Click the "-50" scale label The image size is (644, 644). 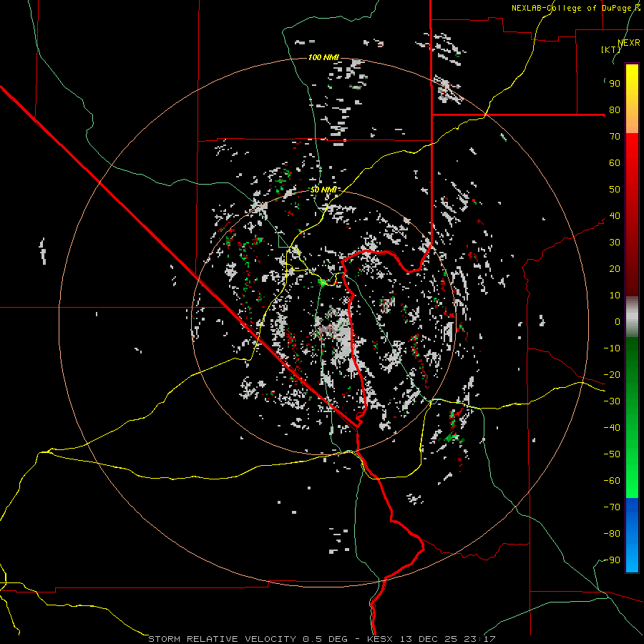(612, 454)
